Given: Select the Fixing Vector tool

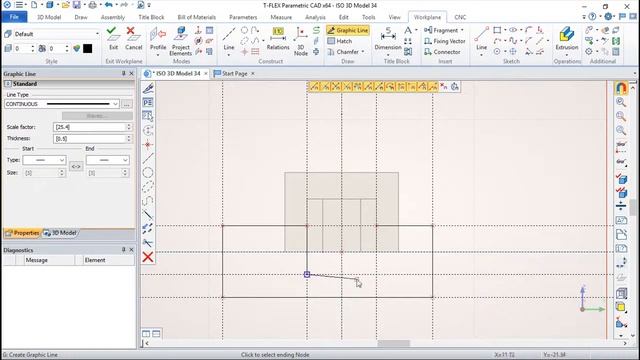Looking at the screenshot, I should coord(444,41).
